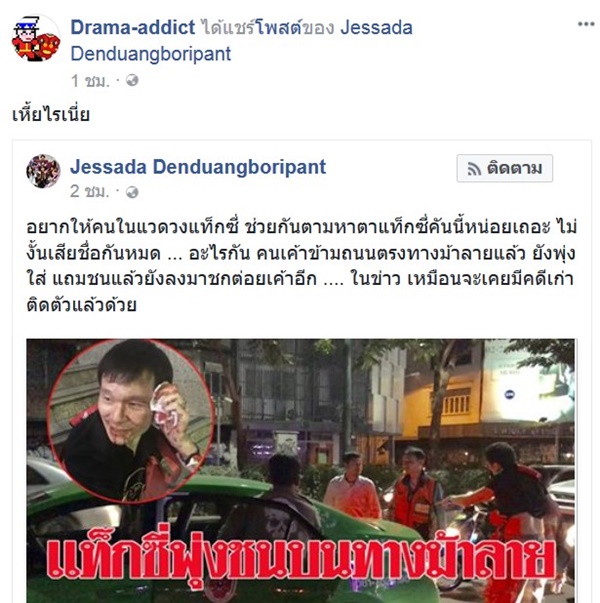Click the โพสต์ link in share header
Viewport: 600px width, 603px height.
279,28
